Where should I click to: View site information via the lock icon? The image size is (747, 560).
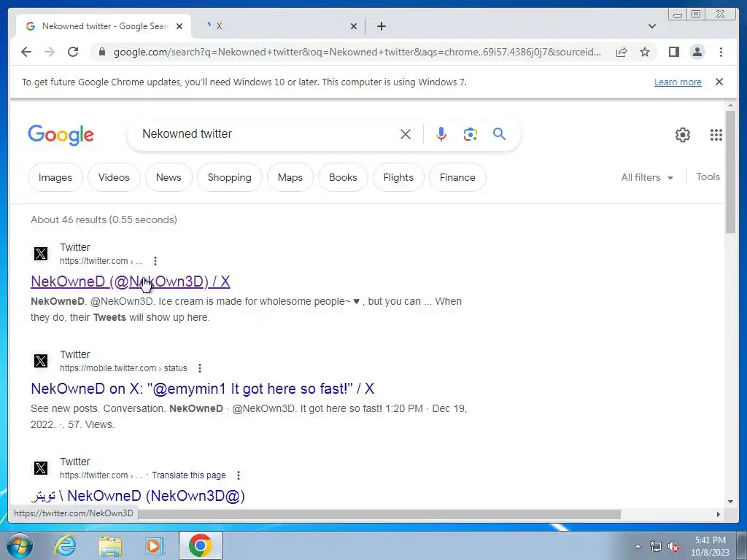click(101, 52)
